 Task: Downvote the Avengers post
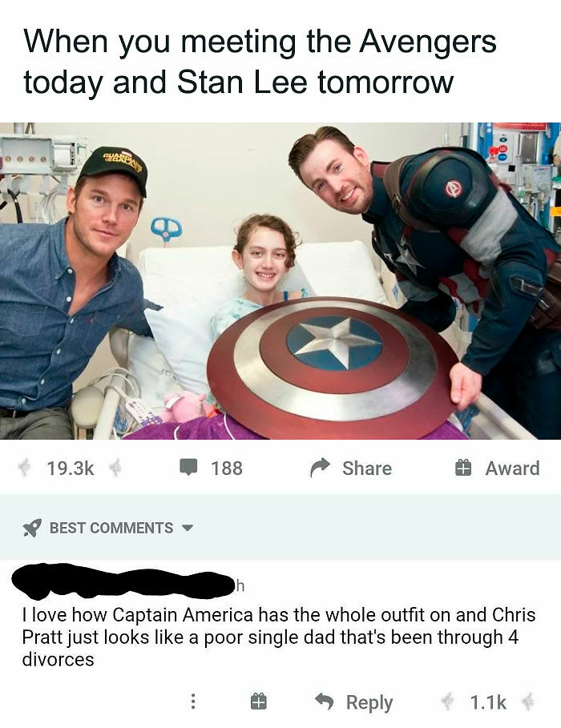click(x=115, y=468)
